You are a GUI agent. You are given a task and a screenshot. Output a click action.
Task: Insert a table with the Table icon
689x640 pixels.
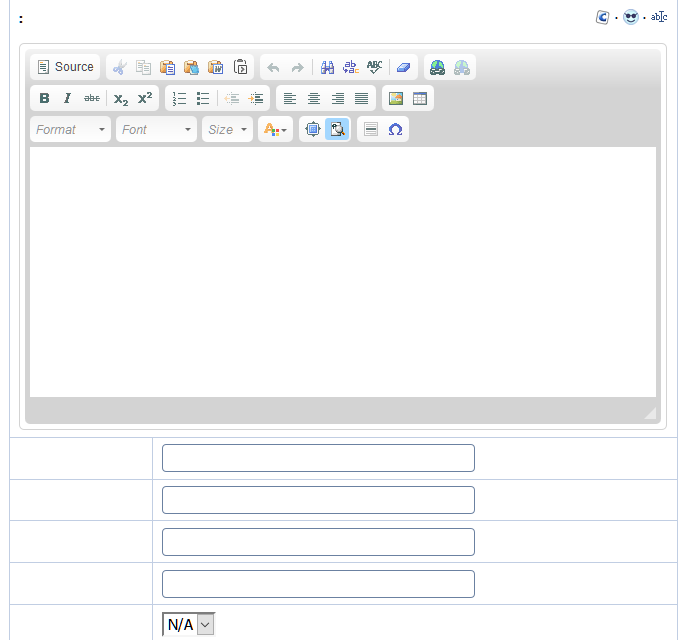point(420,98)
